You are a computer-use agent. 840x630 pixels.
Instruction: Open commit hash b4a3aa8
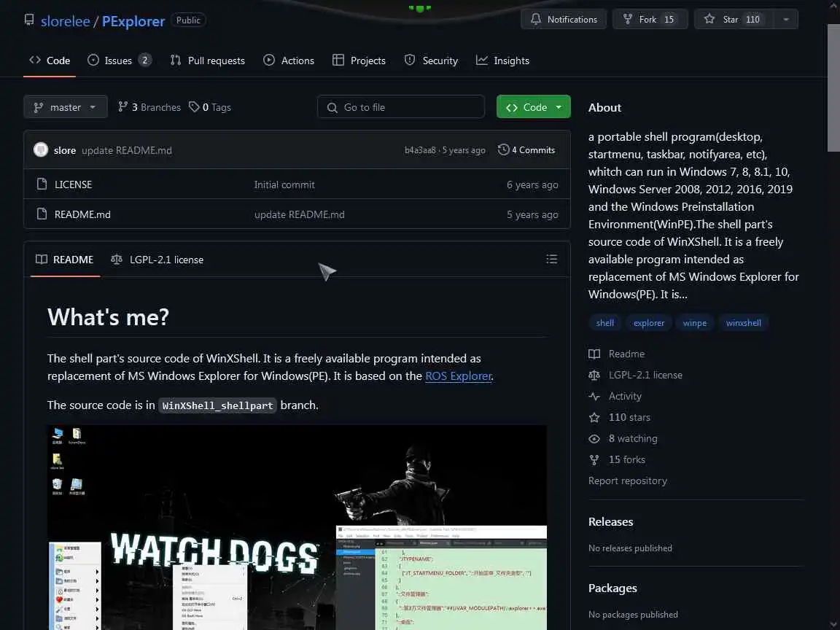click(x=420, y=150)
